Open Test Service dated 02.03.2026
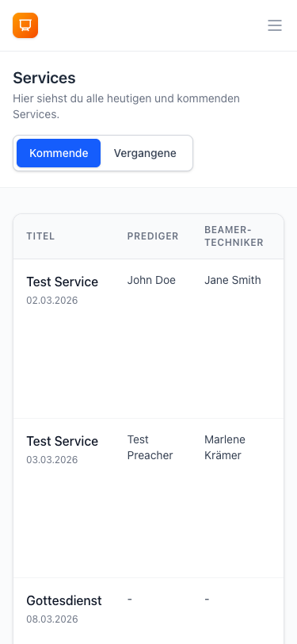Screen dimensions: 297x644 [63, 282]
